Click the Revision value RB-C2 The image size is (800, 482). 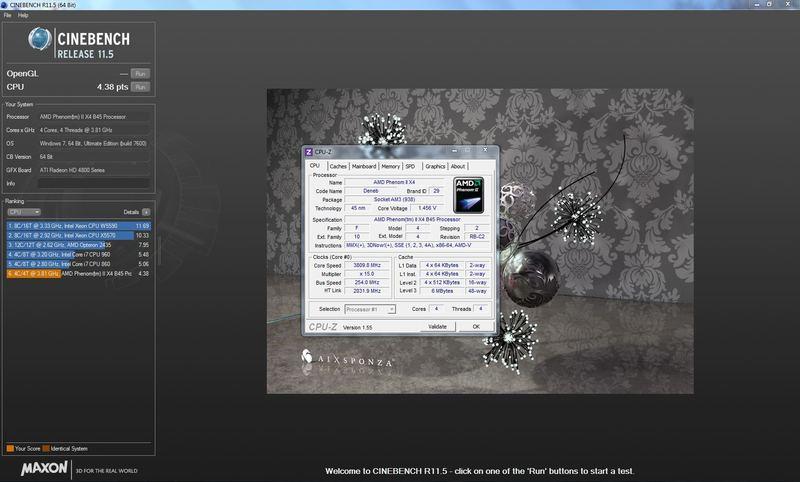(x=477, y=237)
